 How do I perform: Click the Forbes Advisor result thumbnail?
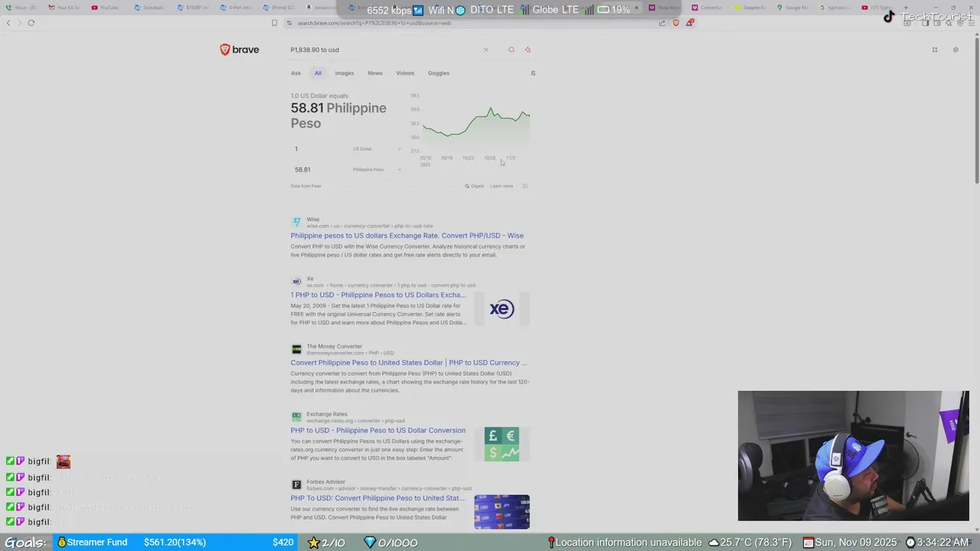coord(501,512)
